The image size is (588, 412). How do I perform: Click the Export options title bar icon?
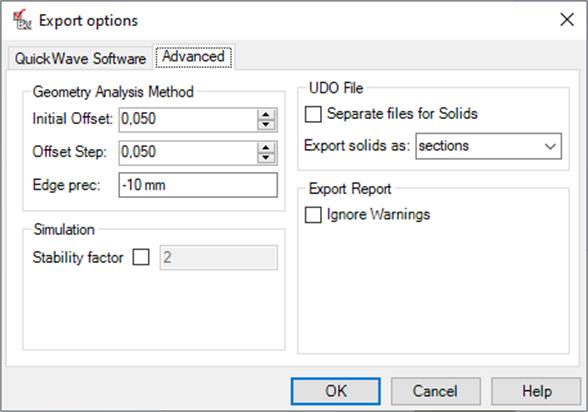[22, 20]
